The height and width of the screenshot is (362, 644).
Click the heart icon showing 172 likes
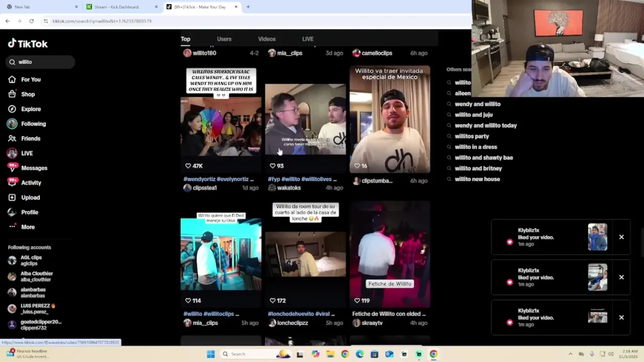tap(273, 301)
